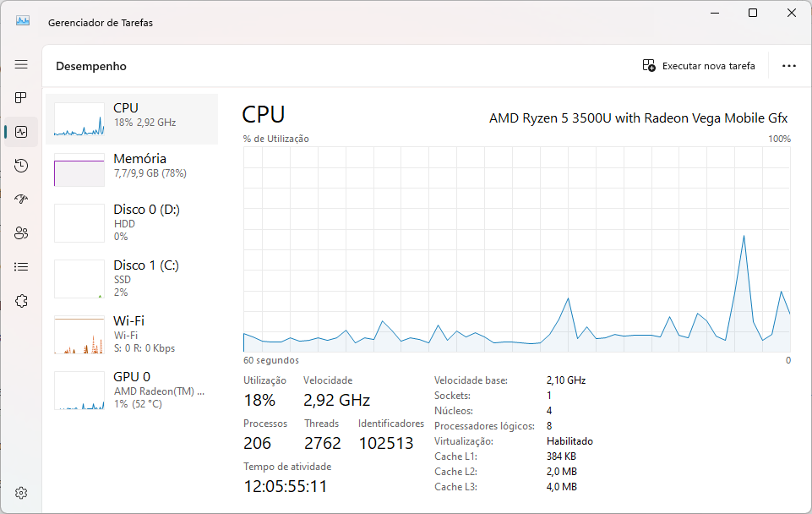Click the Processos count 206

tap(258, 443)
